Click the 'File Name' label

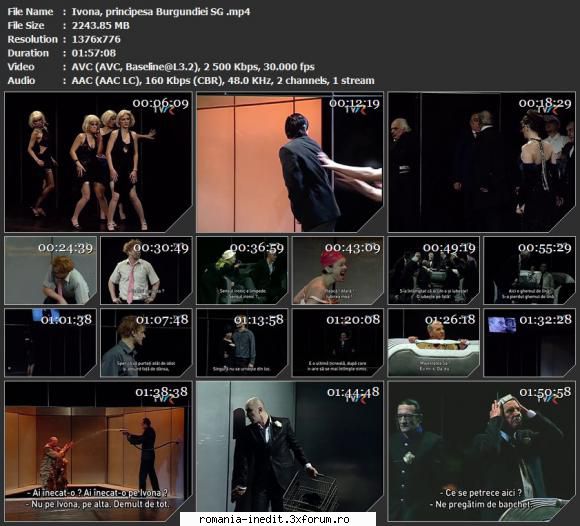[x=30, y=12]
